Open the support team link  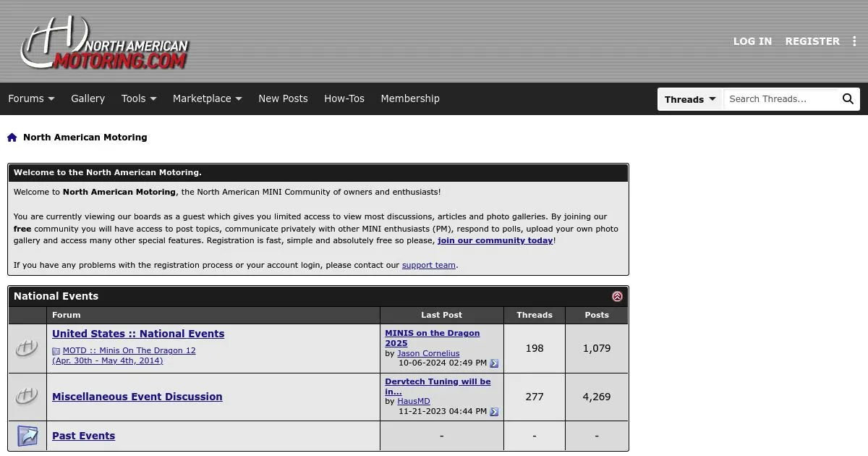[429, 265]
